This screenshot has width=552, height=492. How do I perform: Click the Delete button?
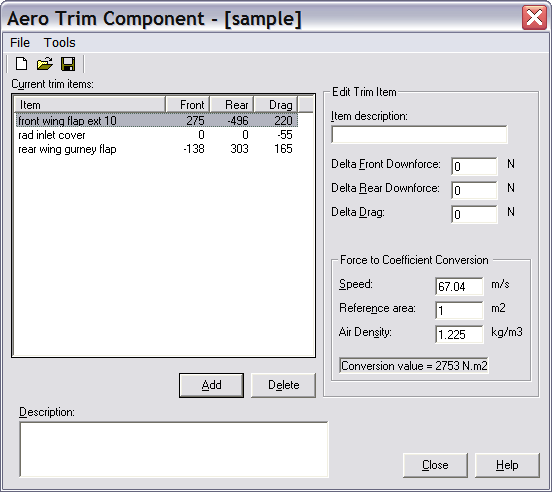[283, 385]
